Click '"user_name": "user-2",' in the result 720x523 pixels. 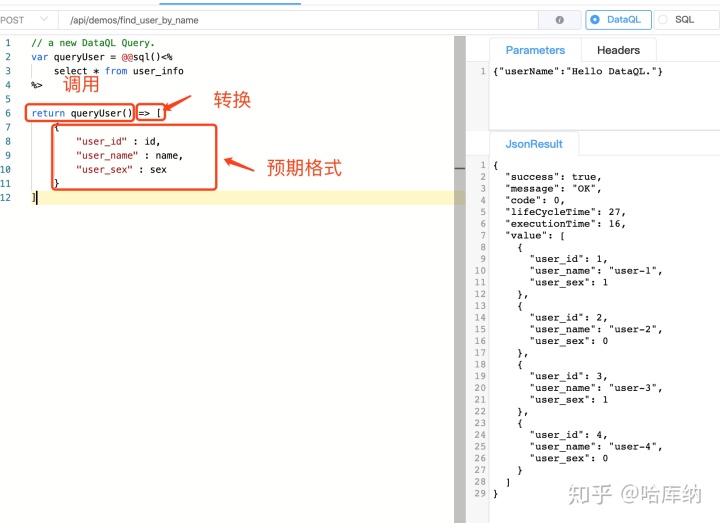pyautogui.click(x=596, y=329)
